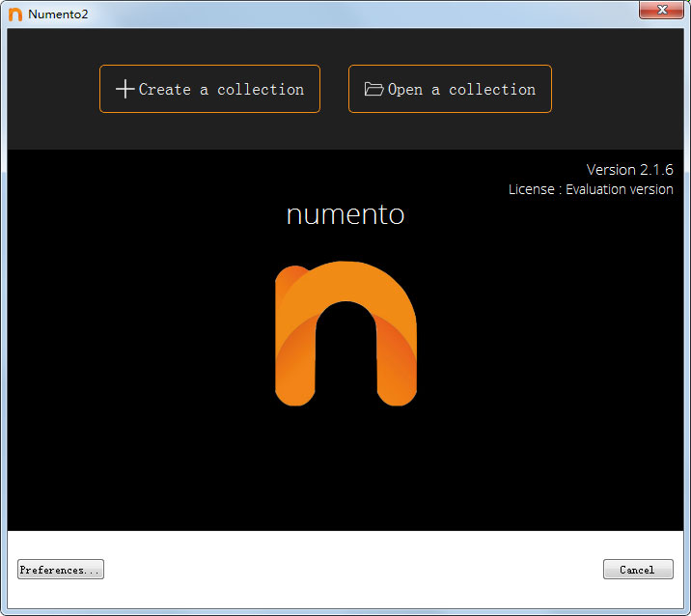This screenshot has width=691, height=616.
Task: Click the folder icon for opening a collection
Action: [x=373, y=89]
